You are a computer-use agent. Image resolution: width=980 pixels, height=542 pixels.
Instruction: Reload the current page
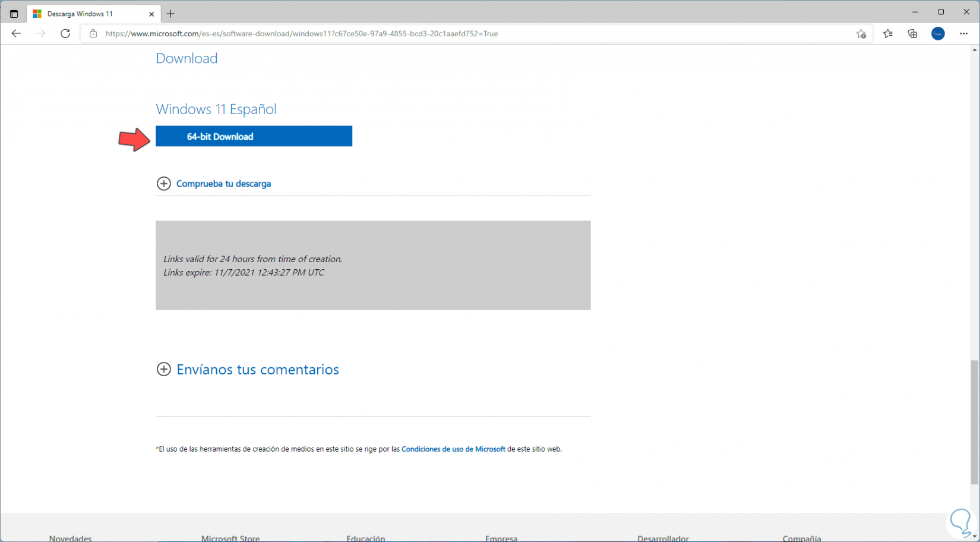(x=65, y=33)
